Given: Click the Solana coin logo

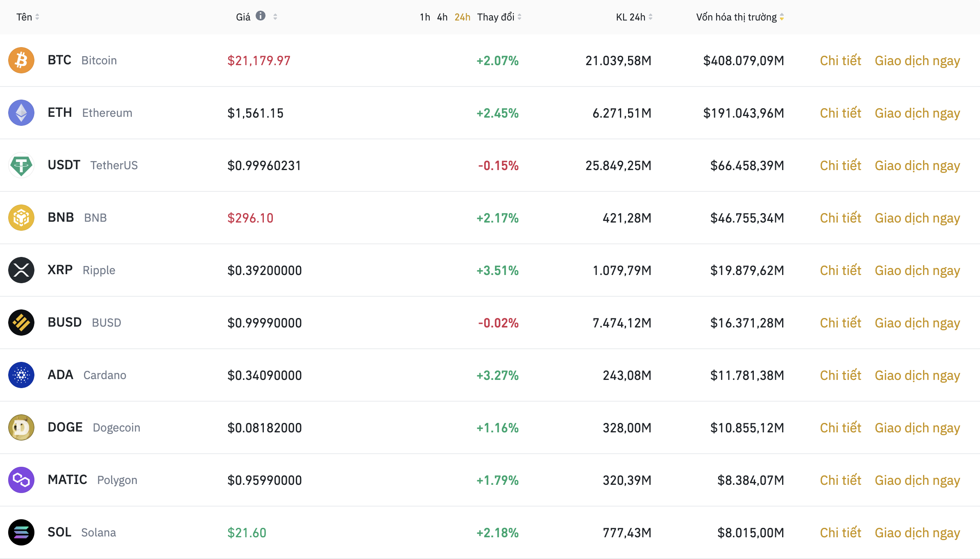Looking at the screenshot, I should [21, 532].
